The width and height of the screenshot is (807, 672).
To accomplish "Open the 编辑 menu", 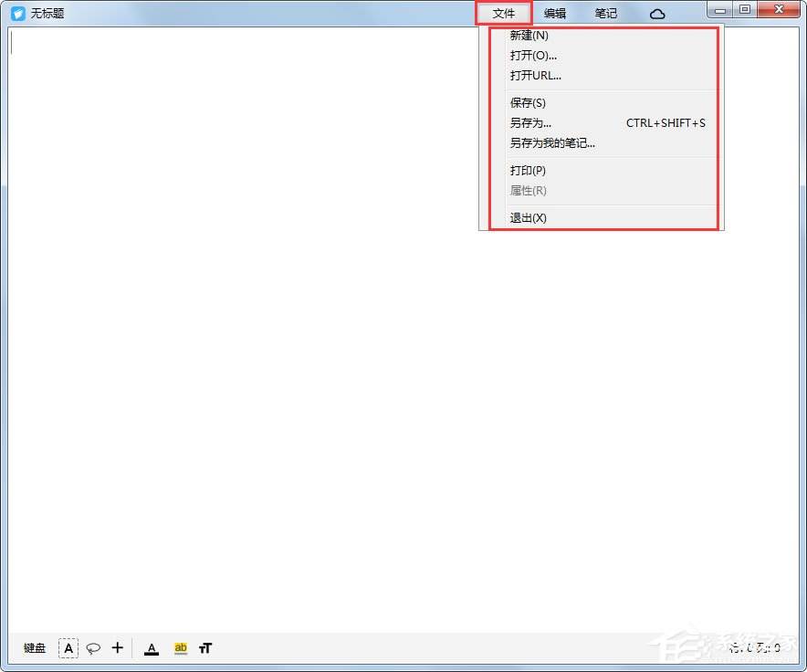I will tap(555, 14).
